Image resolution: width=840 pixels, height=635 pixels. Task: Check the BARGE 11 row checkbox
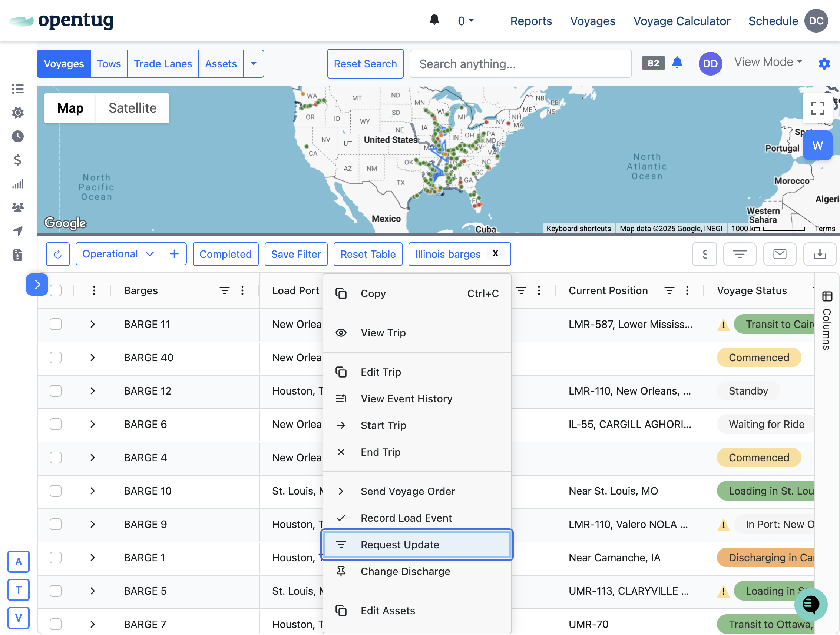point(56,325)
